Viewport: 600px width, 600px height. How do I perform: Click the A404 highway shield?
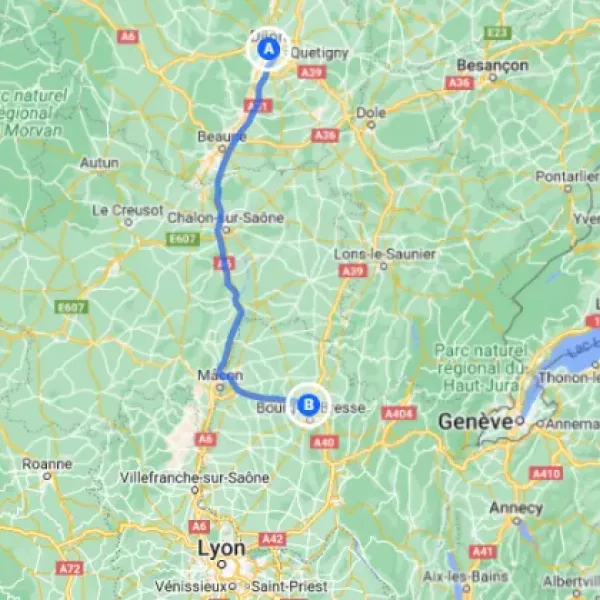[x=399, y=413]
